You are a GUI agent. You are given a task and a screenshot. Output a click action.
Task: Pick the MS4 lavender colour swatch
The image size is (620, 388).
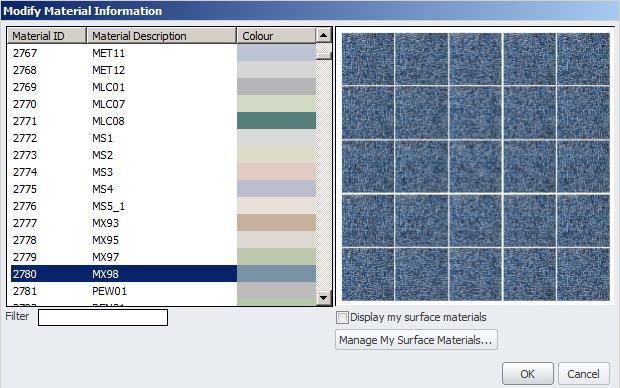click(x=276, y=189)
